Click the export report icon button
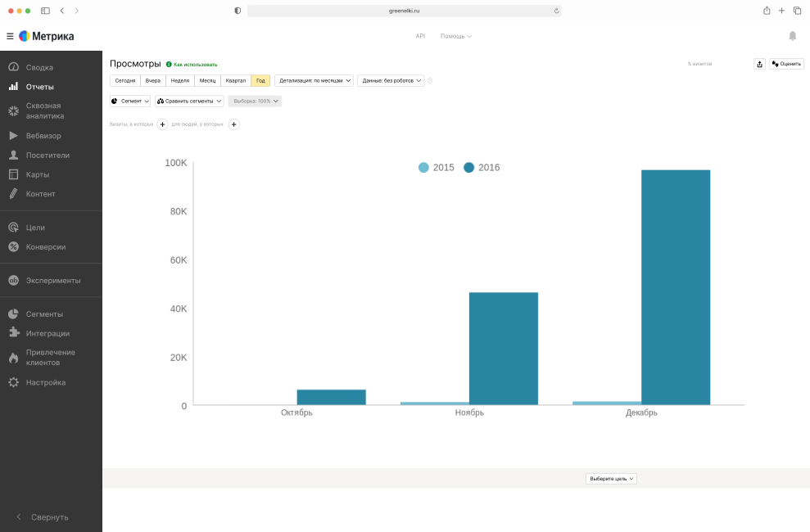This screenshot has height=532, width=810. click(759, 64)
